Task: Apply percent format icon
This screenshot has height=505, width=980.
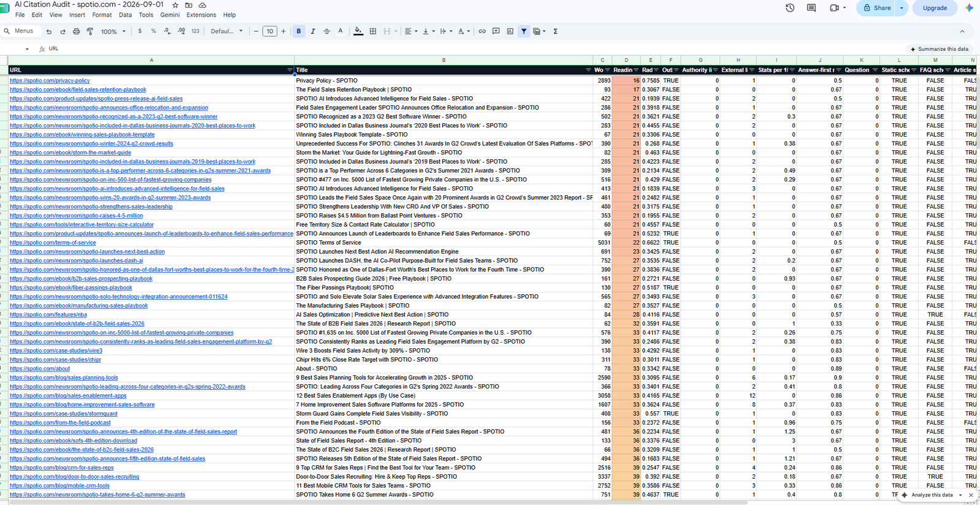Action: click(153, 31)
